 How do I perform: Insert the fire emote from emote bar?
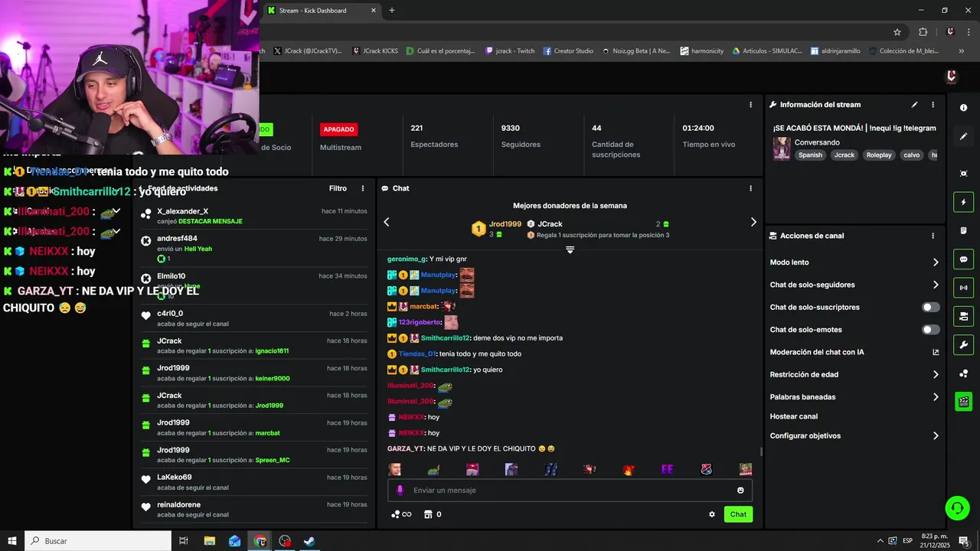(x=628, y=469)
